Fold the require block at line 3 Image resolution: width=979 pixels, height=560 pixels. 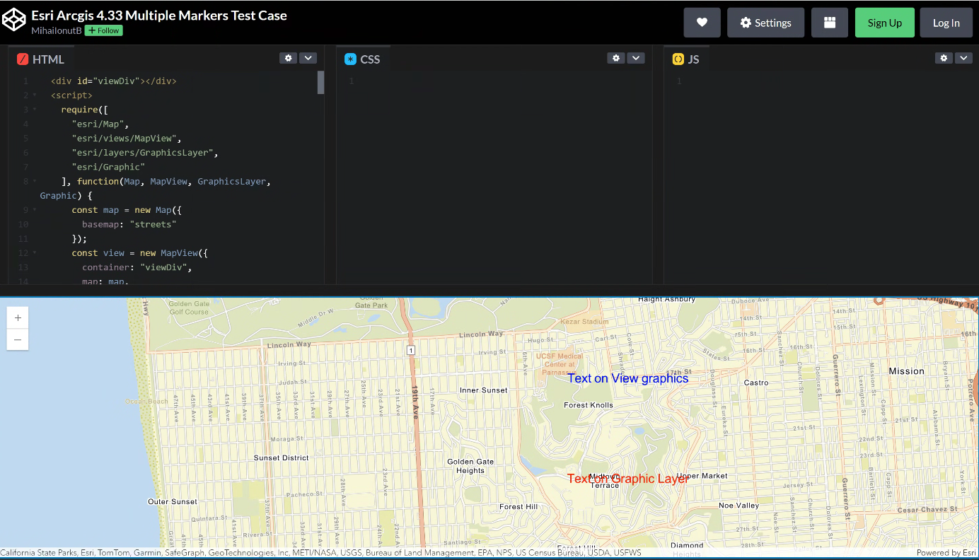(34, 110)
